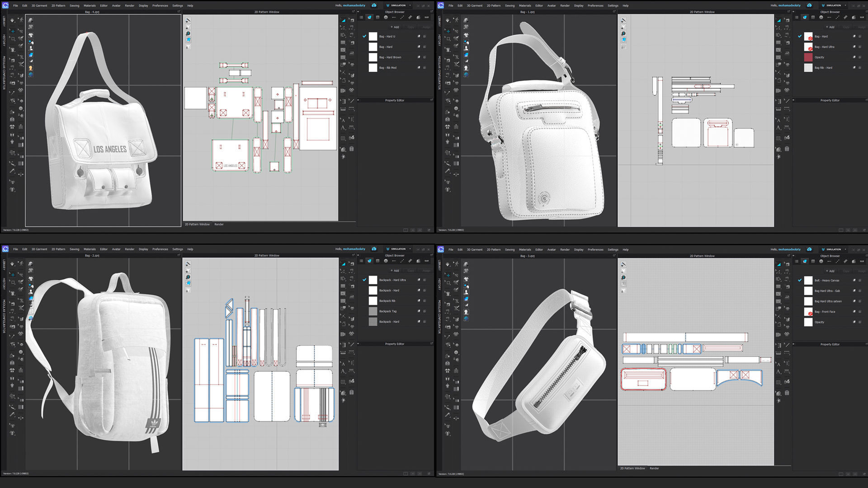This screenshot has width=868, height=488.
Task: Click the CLO logo in Bag - 2 window
Action: [5, 249]
